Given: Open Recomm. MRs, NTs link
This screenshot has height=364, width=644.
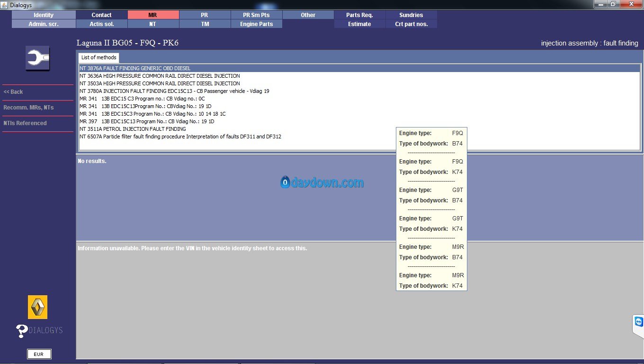Looking at the screenshot, I should click(x=28, y=108).
